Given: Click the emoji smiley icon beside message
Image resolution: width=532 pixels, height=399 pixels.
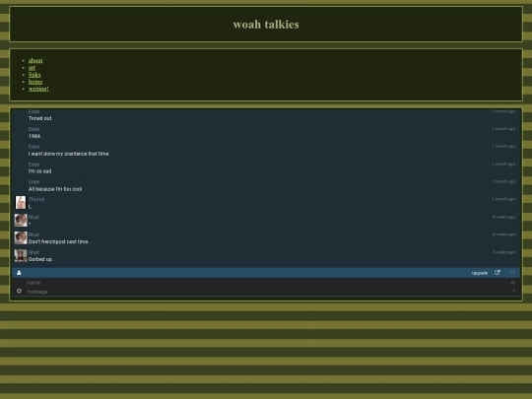Looking at the screenshot, I should (19, 291).
